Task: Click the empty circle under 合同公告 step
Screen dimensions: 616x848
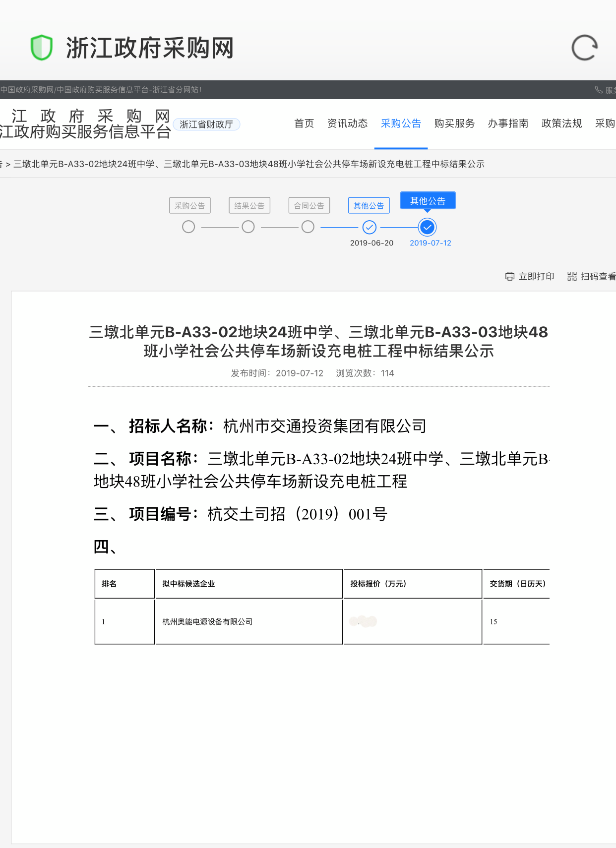Action: (308, 227)
